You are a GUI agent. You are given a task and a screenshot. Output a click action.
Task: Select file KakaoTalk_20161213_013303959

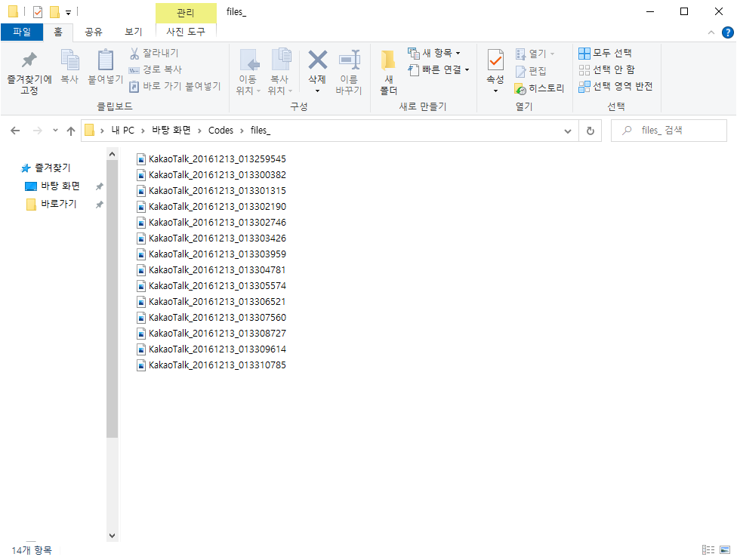211,254
